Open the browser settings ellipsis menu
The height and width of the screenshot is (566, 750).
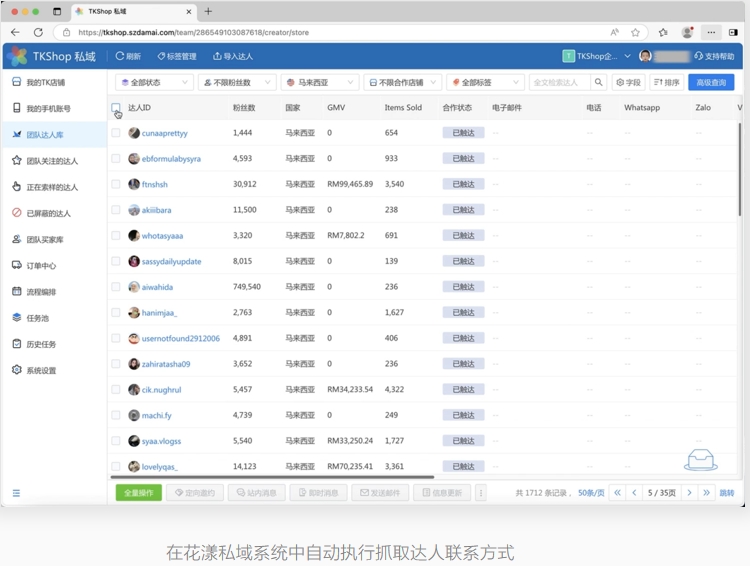711,33
